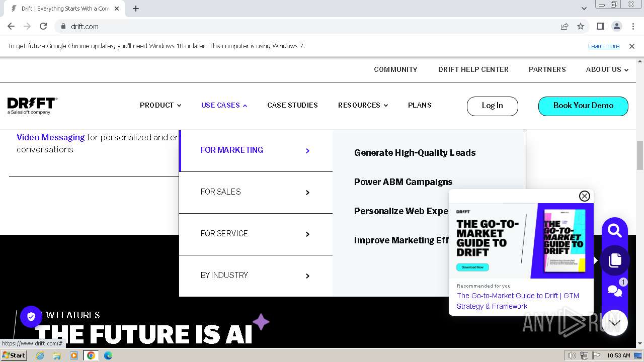This screenshot has height=362, width=644.
Task: Open the Chrome profile menu
Action: pyautogui.click(x=616, y=26)
